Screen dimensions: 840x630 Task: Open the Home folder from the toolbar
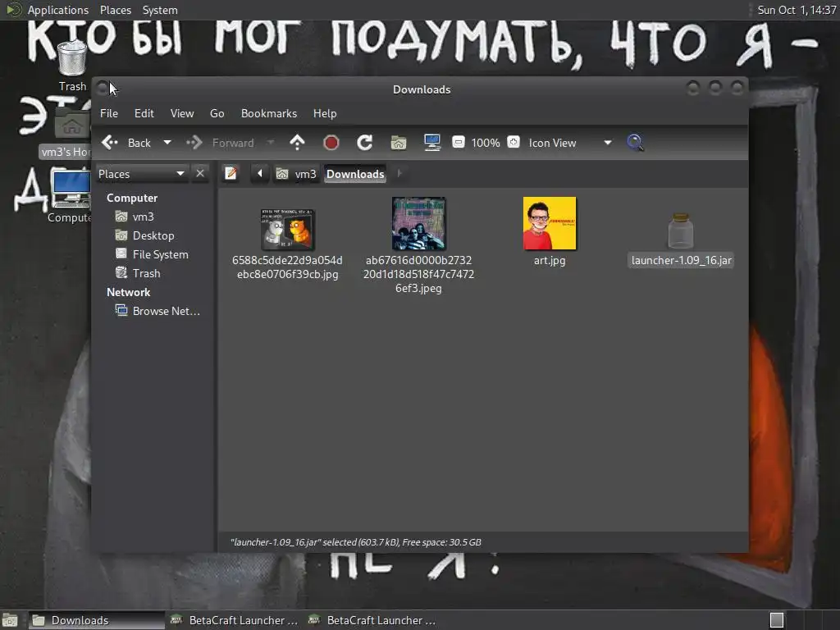point(399,143)
